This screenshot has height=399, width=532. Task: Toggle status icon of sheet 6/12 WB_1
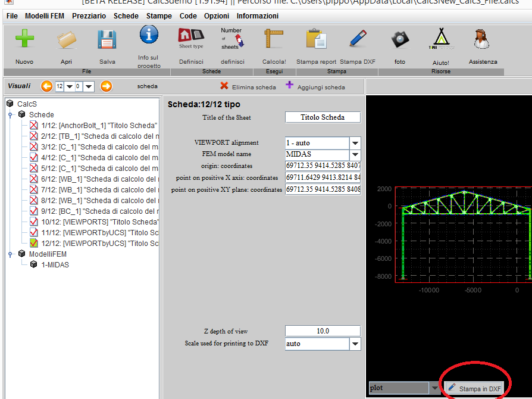click(x=33, y=179)
